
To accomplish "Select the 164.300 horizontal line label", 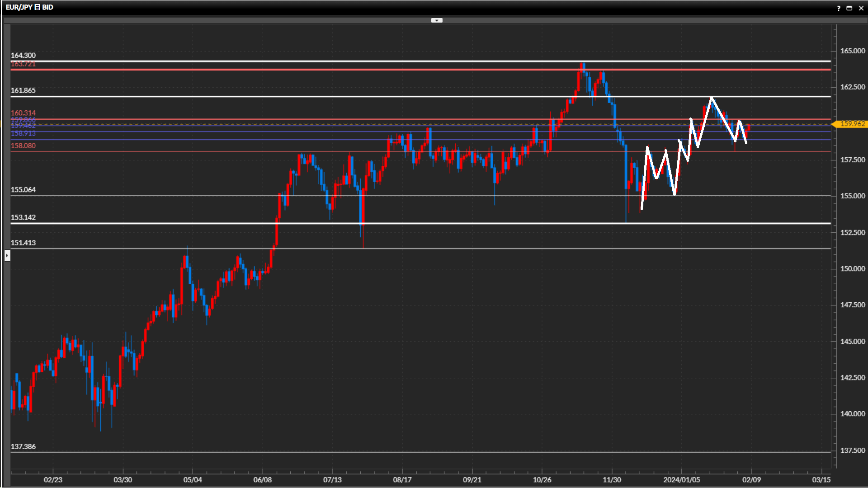I will [23, 56].
